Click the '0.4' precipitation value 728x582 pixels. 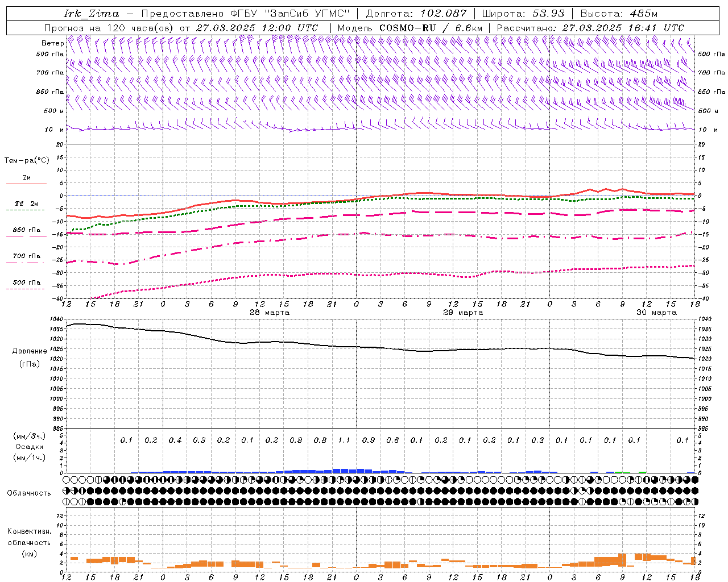175,440
